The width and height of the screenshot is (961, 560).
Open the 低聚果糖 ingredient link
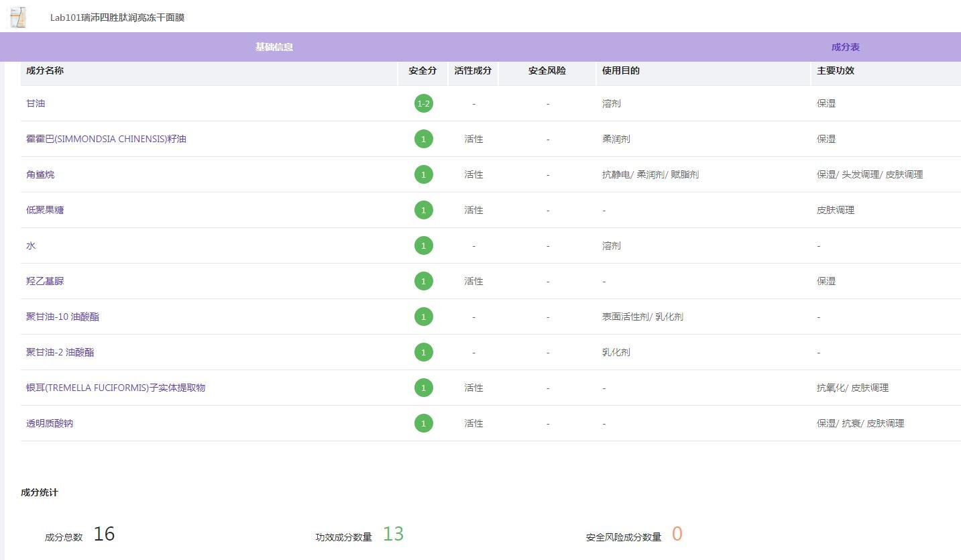point(45,210)
